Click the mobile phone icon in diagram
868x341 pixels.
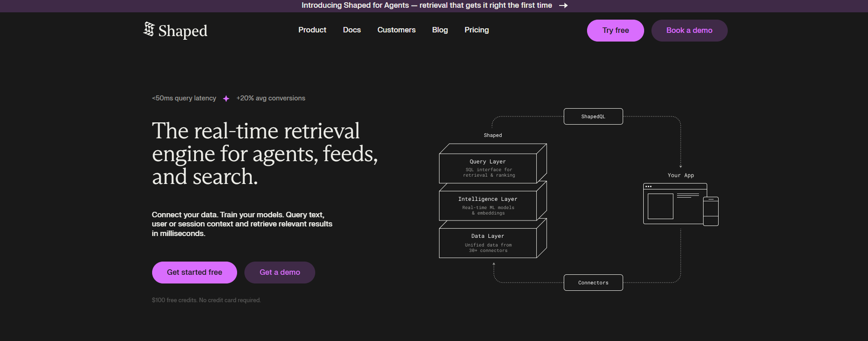coord(711,211)
